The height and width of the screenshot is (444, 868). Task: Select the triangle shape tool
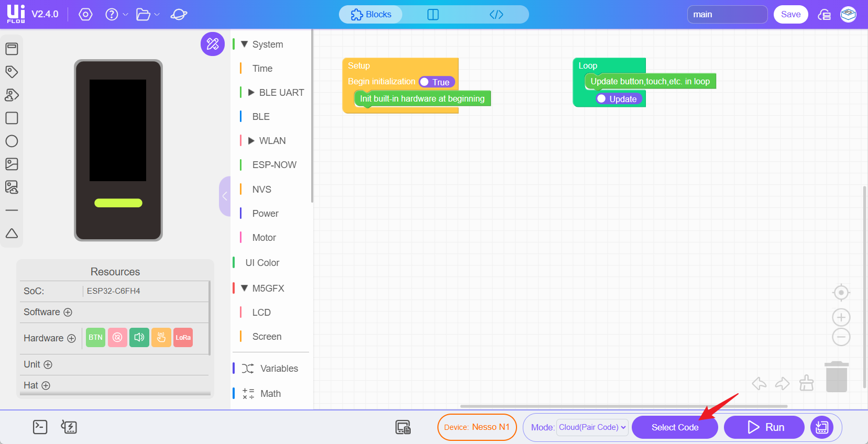[x=12, y=234]
